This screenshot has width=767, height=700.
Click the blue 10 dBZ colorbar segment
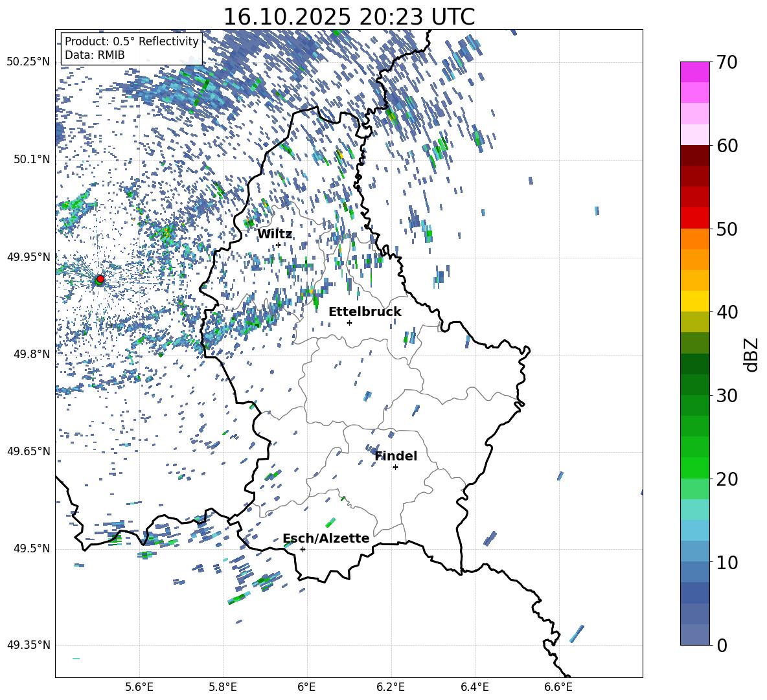click(694, 551)
